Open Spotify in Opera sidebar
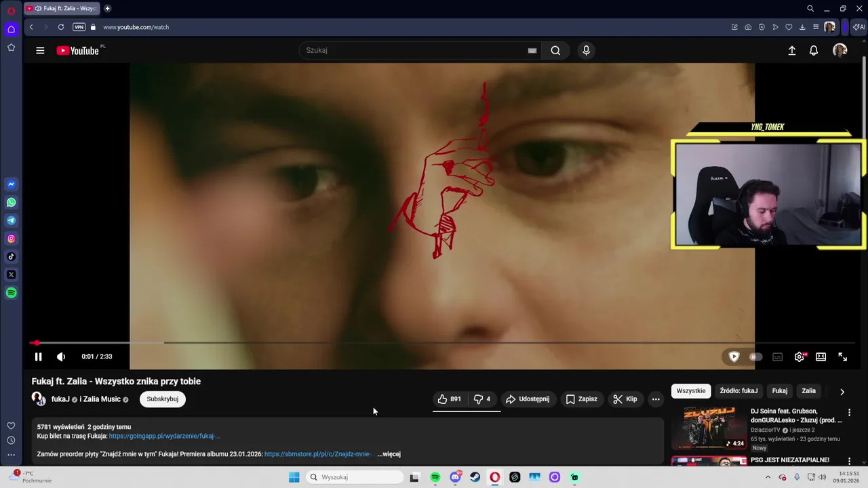The width and height of the screenshot is (868, 488). 11,293
